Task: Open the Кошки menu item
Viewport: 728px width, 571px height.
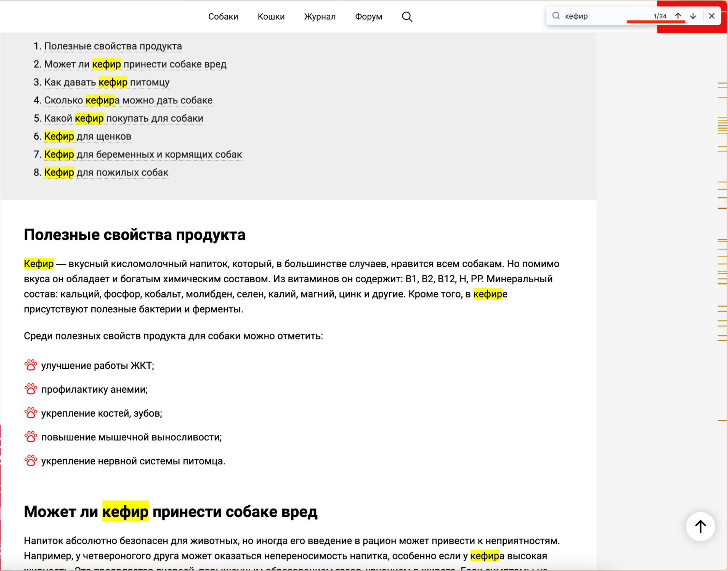Action: [271, 17]
